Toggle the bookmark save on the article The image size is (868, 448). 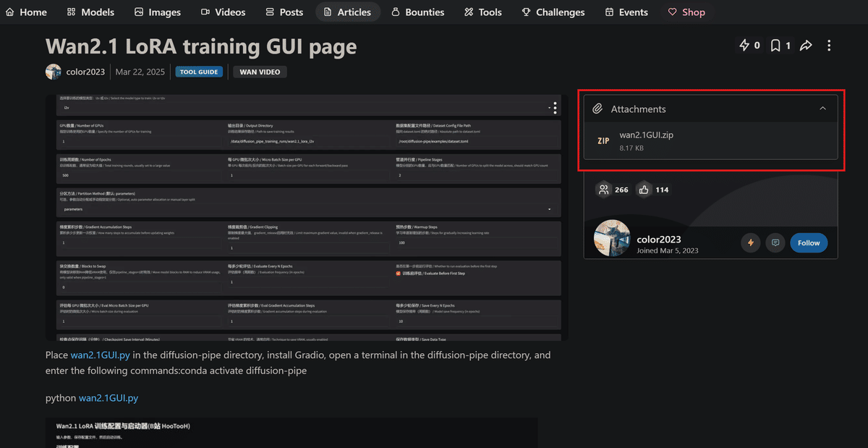(775, 45)
